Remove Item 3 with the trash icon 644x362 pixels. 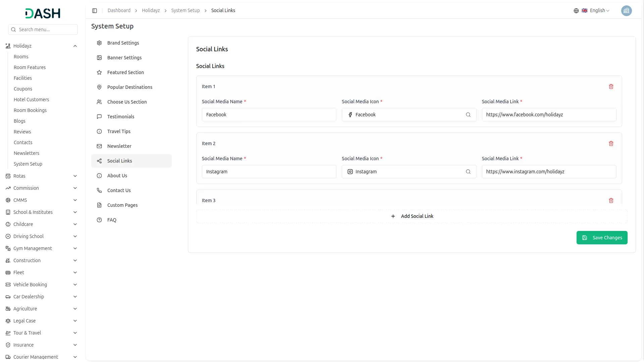[611, 200]
